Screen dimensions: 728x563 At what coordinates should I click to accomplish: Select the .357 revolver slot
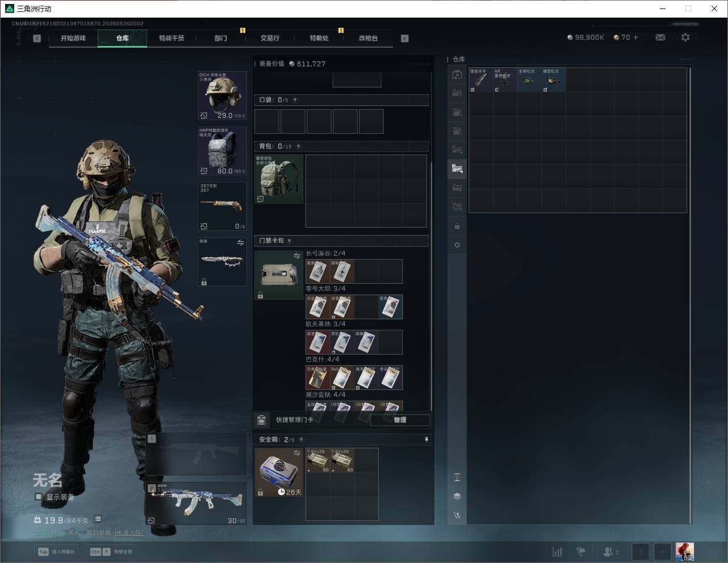222,207
